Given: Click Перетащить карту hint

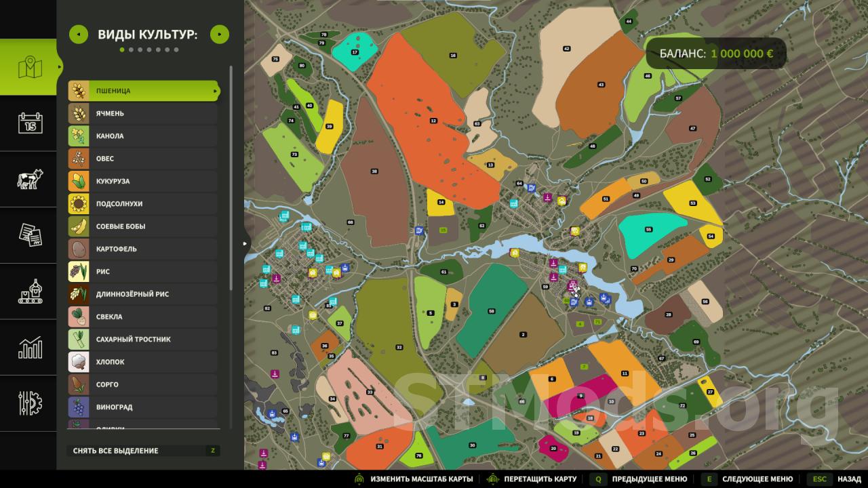Looking at the screenshot, I should [x=532, y=479].
